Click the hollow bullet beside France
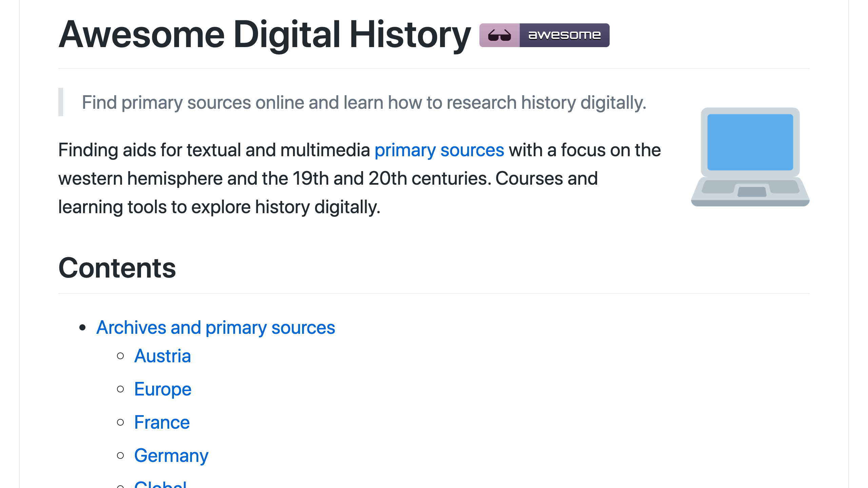 (x=120, y=422)
